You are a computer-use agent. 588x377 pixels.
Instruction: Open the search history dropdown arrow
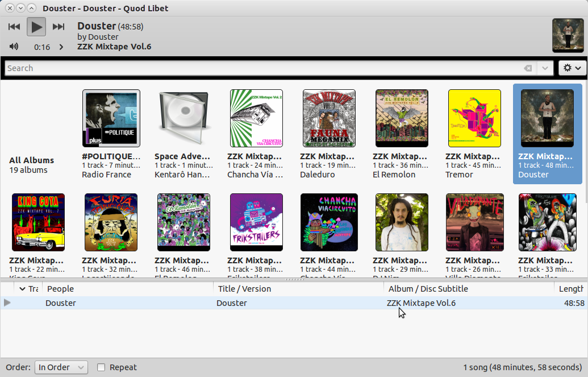pos(545,68)
